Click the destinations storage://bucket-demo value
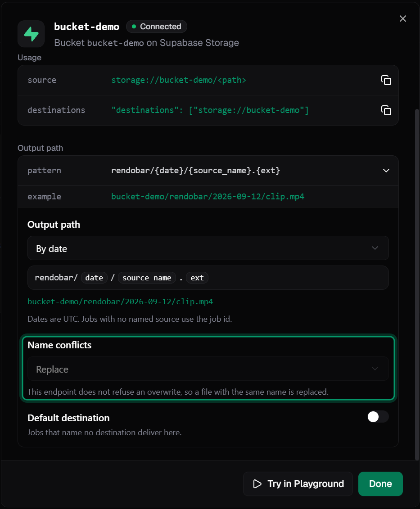The image size is (420, 509). (x=210, y=110)
